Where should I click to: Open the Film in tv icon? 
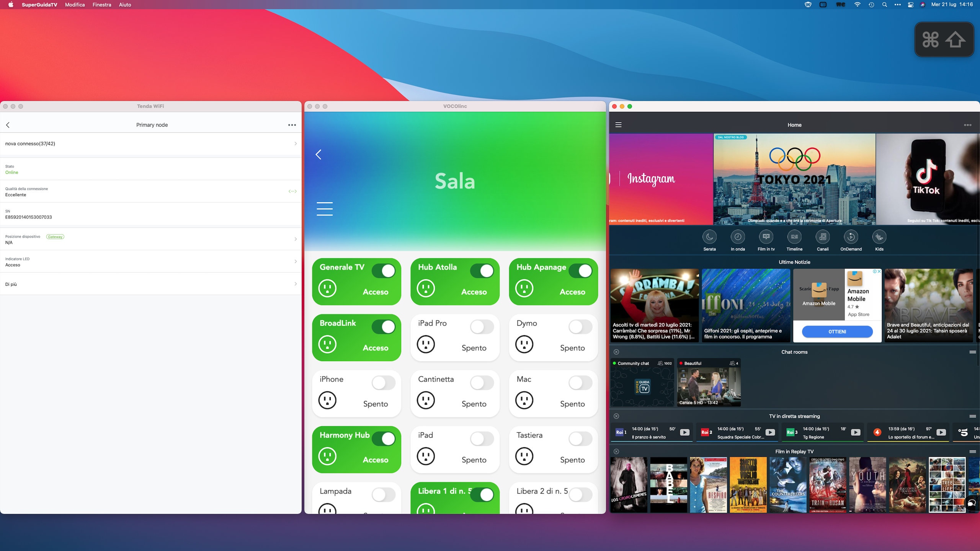point(766,237)
